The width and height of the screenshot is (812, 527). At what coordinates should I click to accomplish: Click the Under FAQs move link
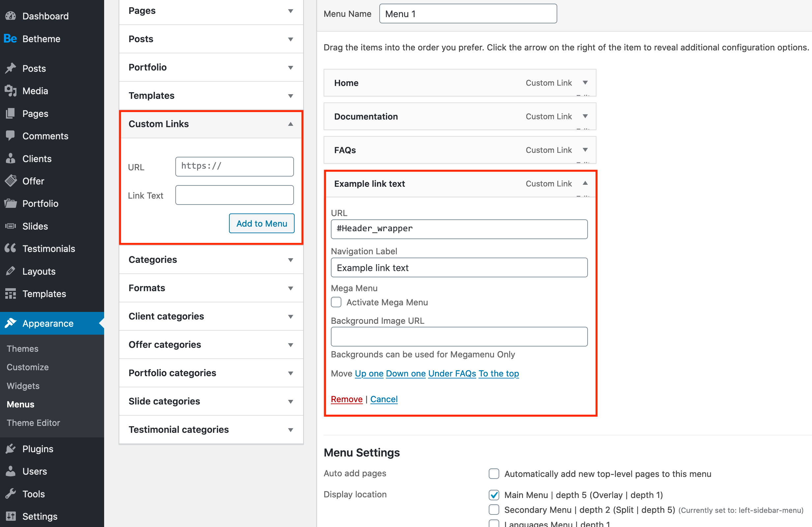click(452, 374)
